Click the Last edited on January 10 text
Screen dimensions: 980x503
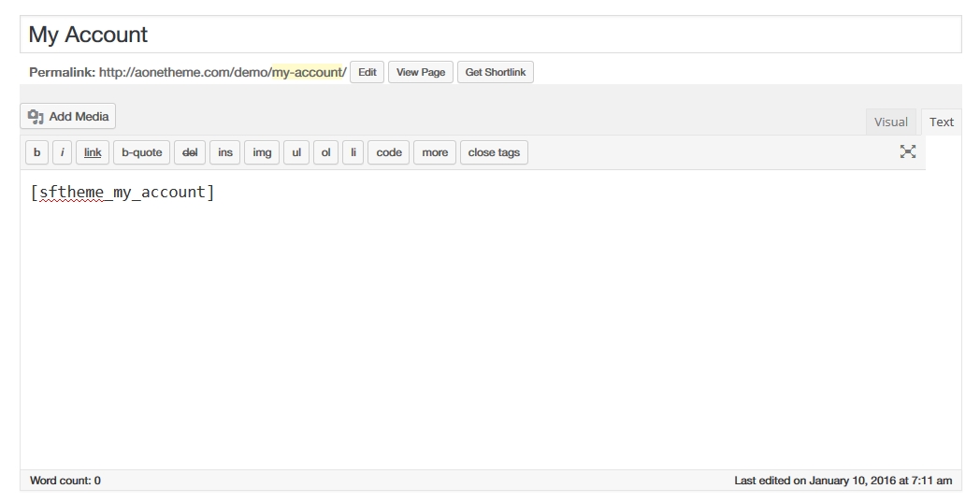tap(843, 481)
